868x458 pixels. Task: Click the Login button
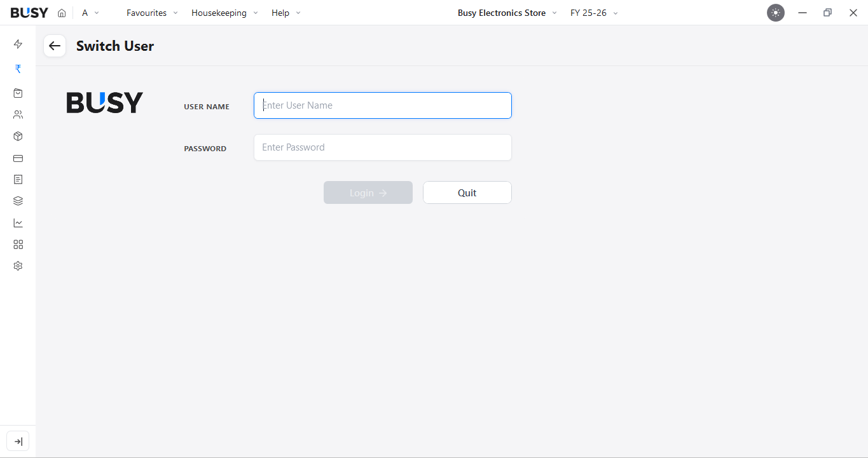[368, 192]
